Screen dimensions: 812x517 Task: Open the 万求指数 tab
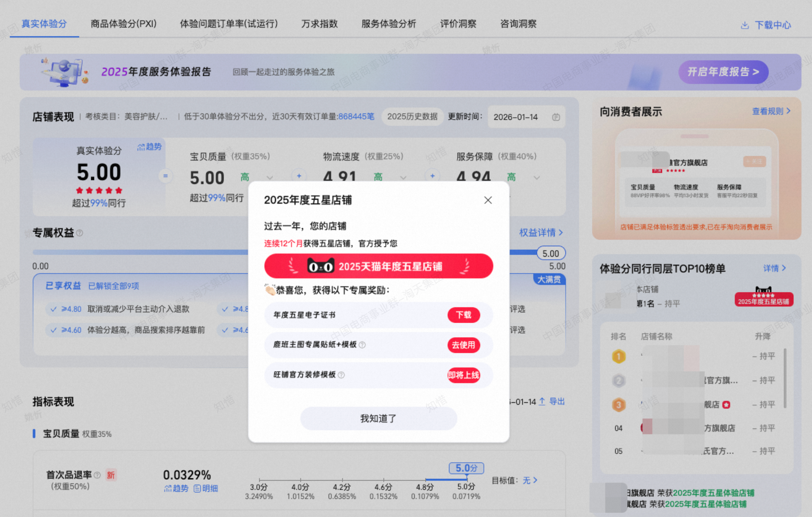(319, 24)
